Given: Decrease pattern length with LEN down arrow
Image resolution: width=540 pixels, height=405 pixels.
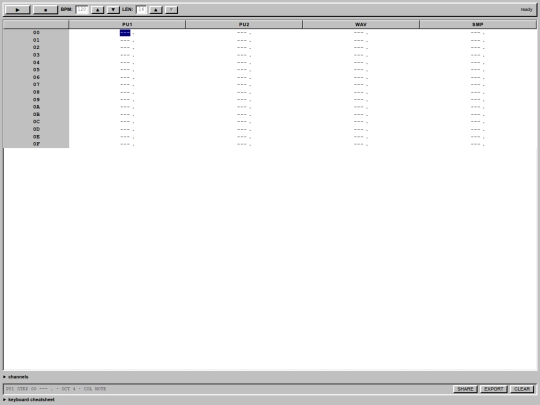Looking at the screenshot, I should [x=172, y=10].
